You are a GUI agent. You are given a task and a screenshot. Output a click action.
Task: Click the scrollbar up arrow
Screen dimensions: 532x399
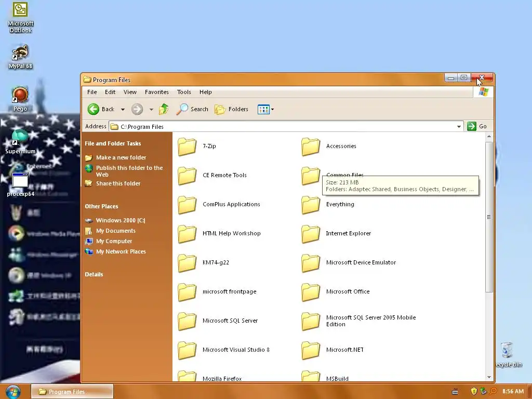click(489, 137)
